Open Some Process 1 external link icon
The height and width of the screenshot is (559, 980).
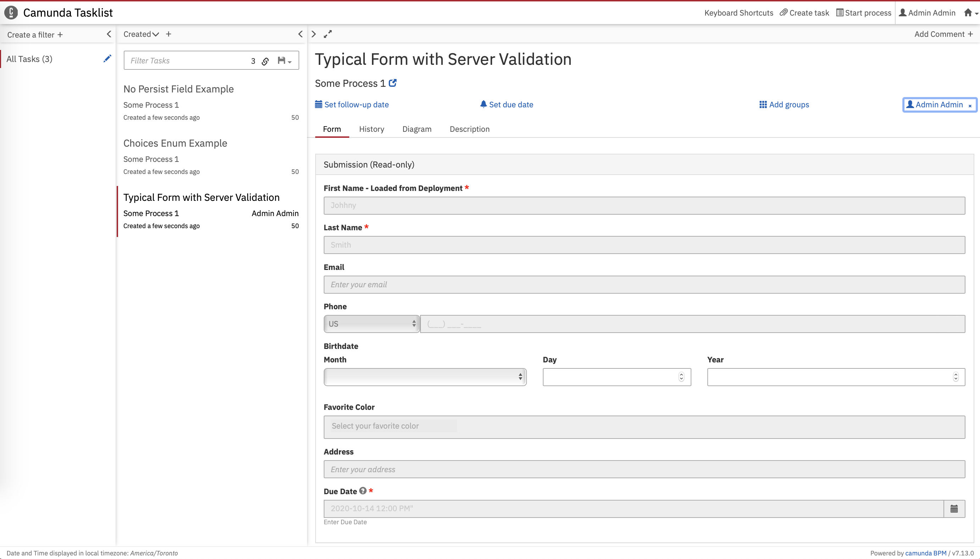click(x=392, y=83)
